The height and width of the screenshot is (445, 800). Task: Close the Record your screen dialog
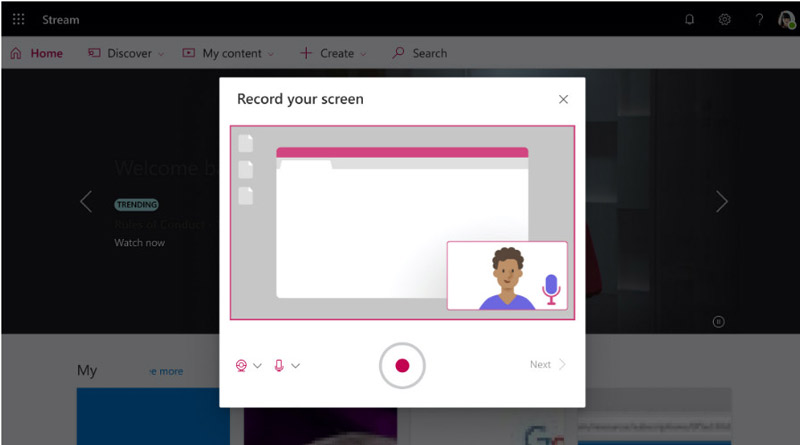[563, 99]
